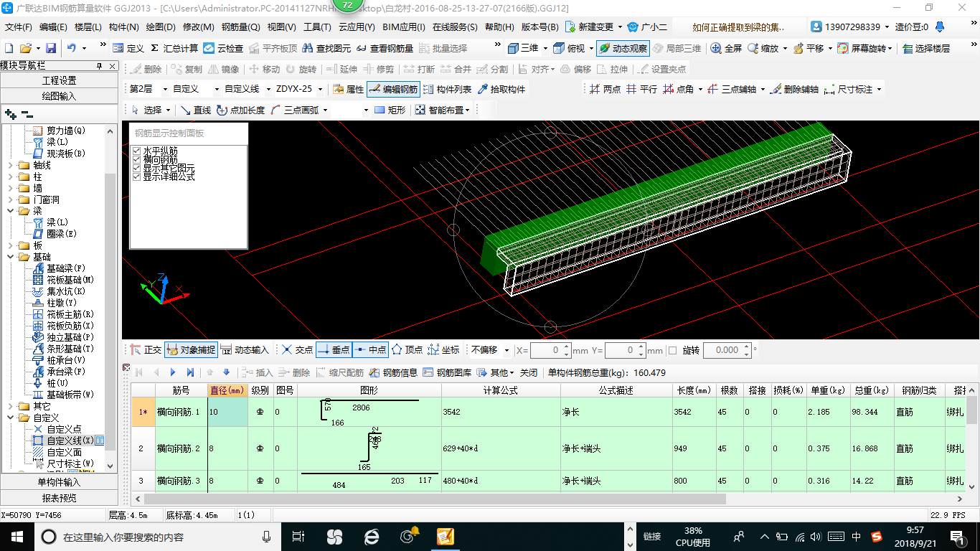Open the 文件(F) menu
The height and width of the screenshot is (551, 980).
[19, 27]
